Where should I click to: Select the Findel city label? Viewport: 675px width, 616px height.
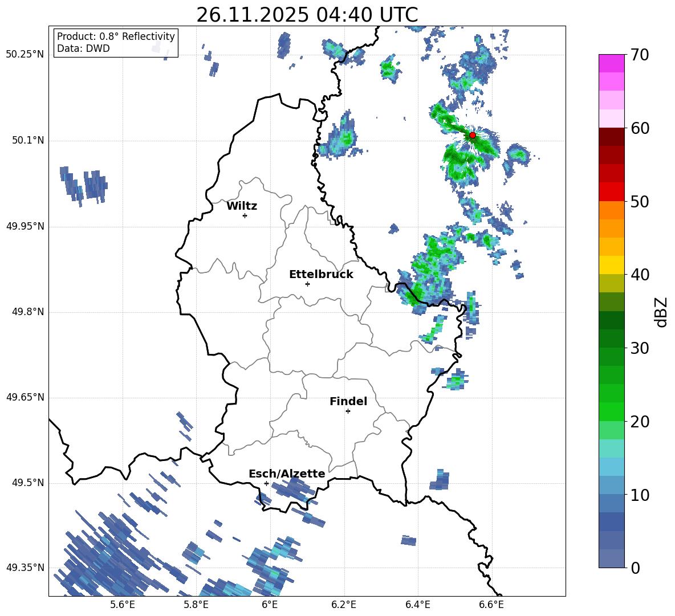(x=348, y=401)
